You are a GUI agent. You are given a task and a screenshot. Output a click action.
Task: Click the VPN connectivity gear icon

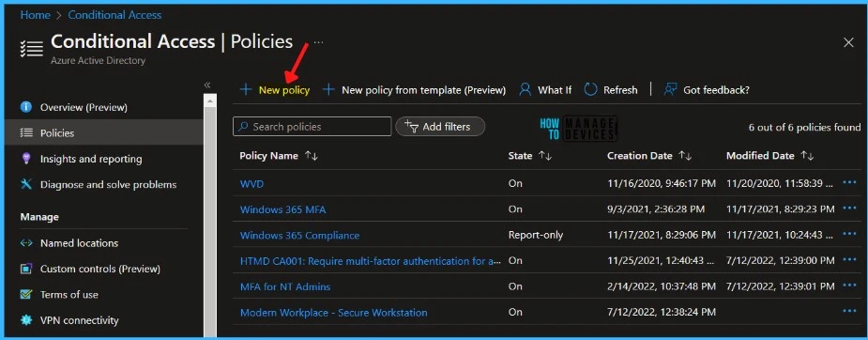click(x=26, y=320)
